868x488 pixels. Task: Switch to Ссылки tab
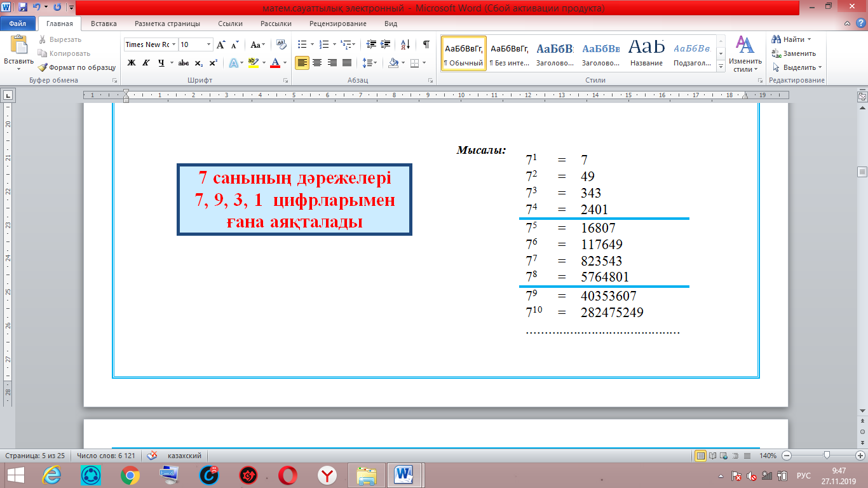(230, 24)
